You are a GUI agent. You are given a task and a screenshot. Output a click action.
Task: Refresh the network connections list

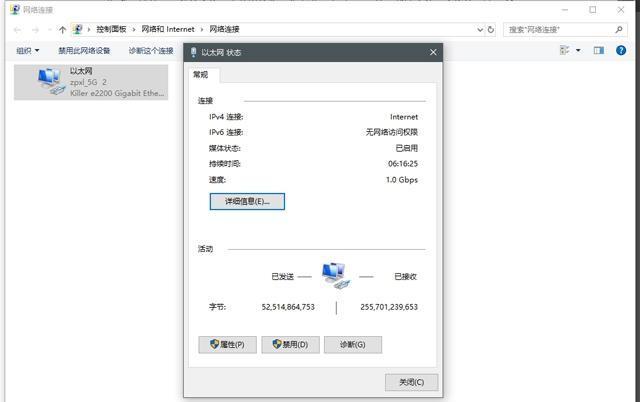click(491, 30)
